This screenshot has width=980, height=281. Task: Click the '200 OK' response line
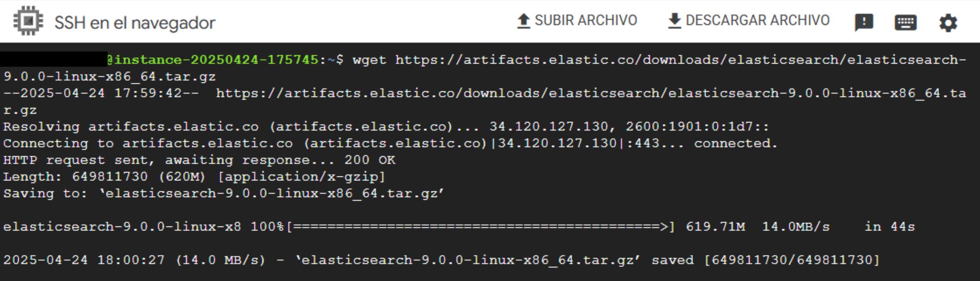(x=199, y=160)
